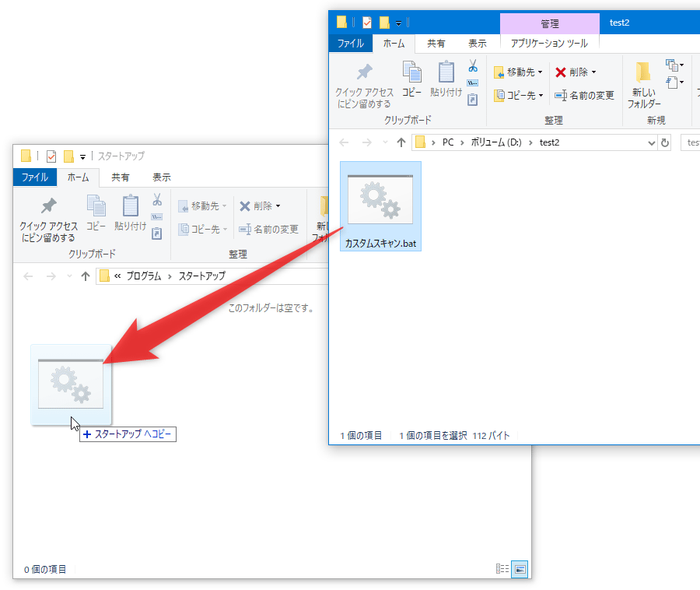Click PC in test2 address breadcrumb
The height and width of the screenshot is (590, 700).
tap(448, 142)
